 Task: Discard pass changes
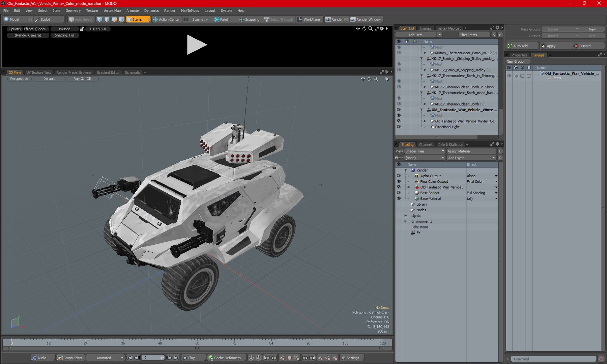[588, 46]
